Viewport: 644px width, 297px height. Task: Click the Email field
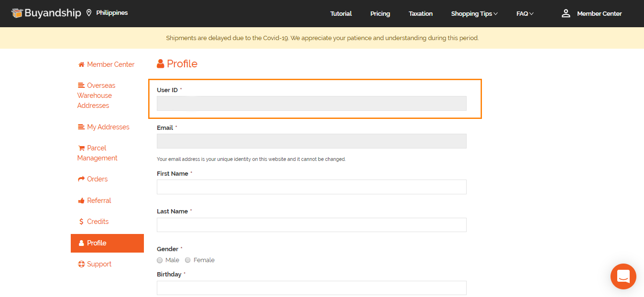pos(312,141)
